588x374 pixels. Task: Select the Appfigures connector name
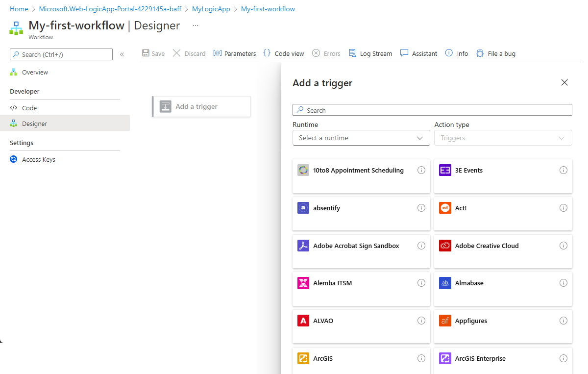[471, 321]
